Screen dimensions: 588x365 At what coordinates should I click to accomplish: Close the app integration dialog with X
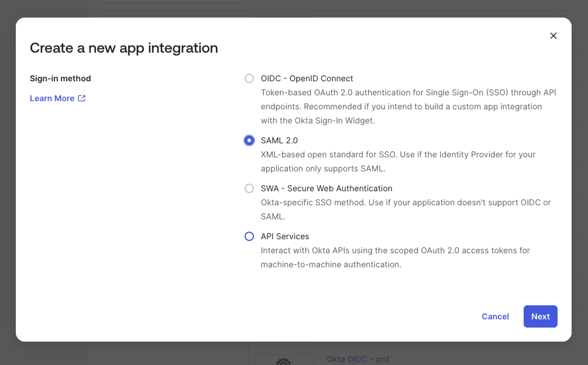[553, 36]
